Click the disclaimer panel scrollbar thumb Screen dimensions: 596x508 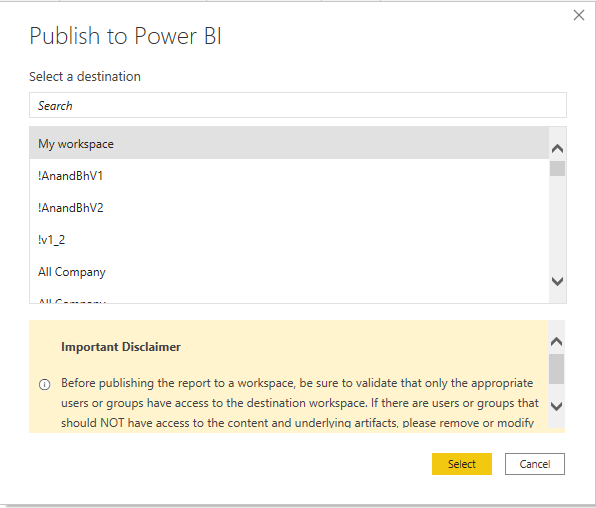[x=556, y=369]
